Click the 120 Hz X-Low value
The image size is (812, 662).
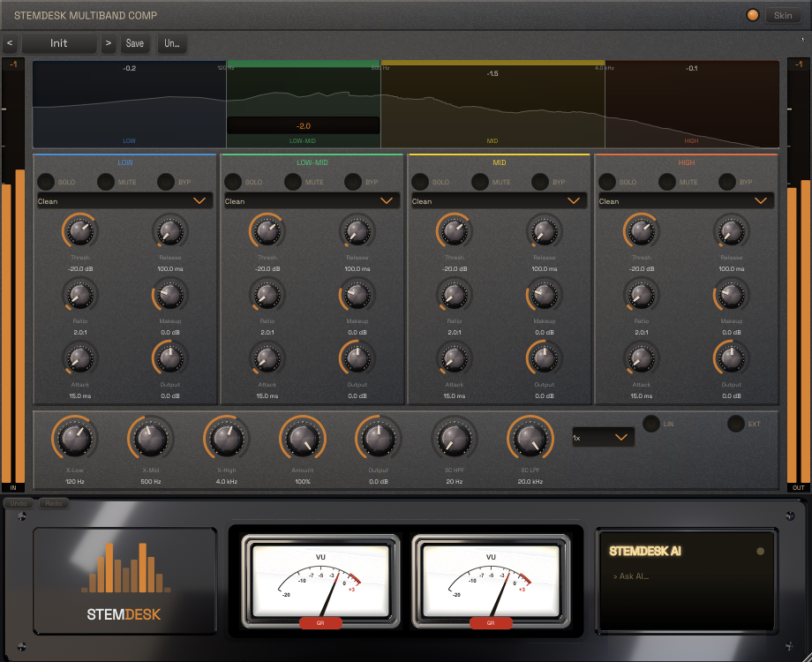tap(75, 482)
